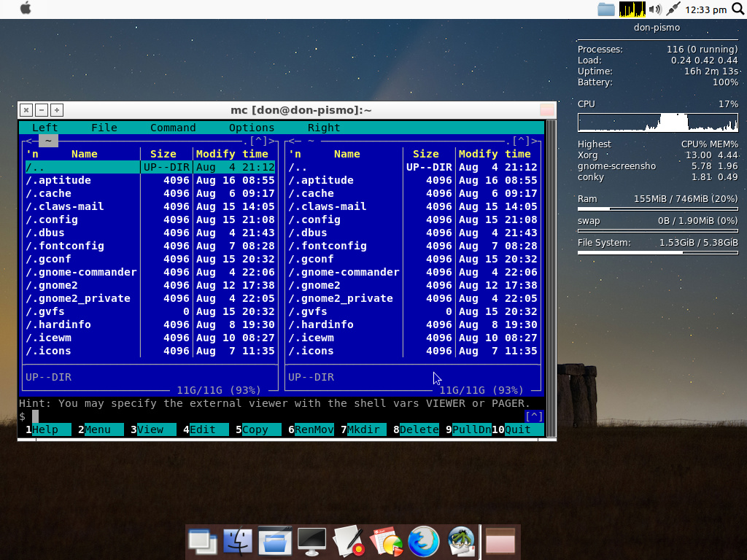
Task: Open the search magnifier in top panel
Action: coord(738,9)
